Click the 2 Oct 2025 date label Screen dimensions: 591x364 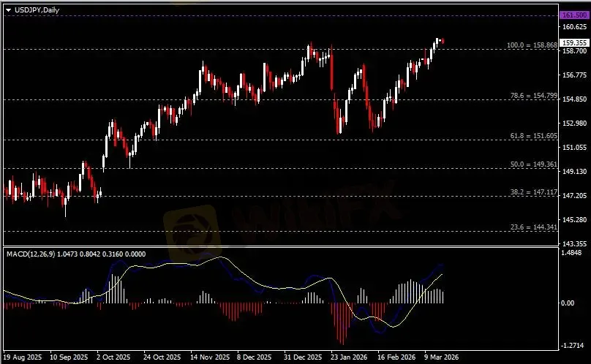[x=113, y=357]
